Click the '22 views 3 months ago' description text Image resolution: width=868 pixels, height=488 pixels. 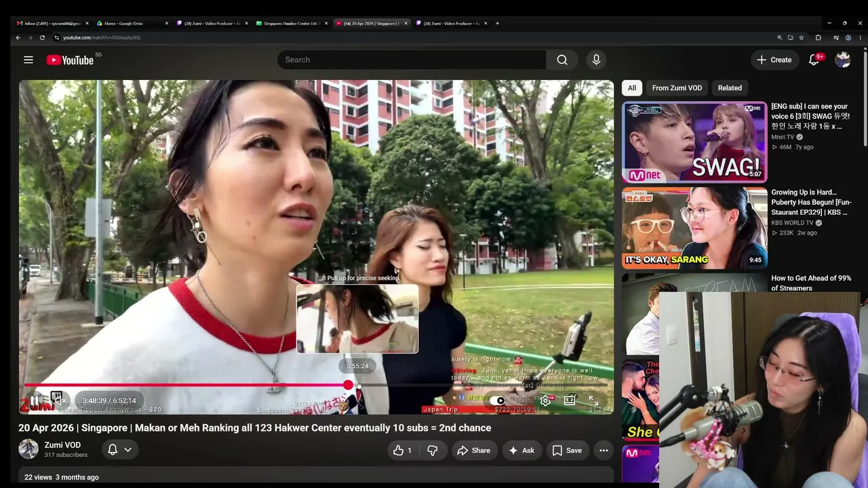pyautogui.click(x=62, y=477)
